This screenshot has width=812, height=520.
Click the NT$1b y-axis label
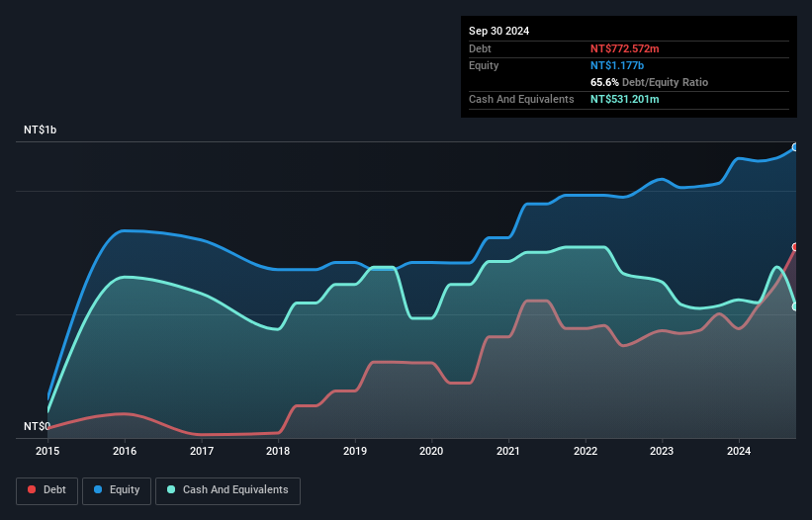click(x=40, y=130)
